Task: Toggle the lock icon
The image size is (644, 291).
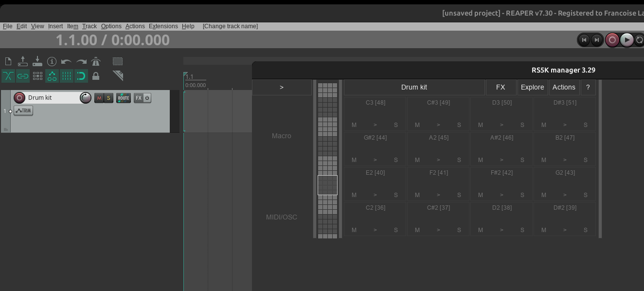Action: (96, 76)
